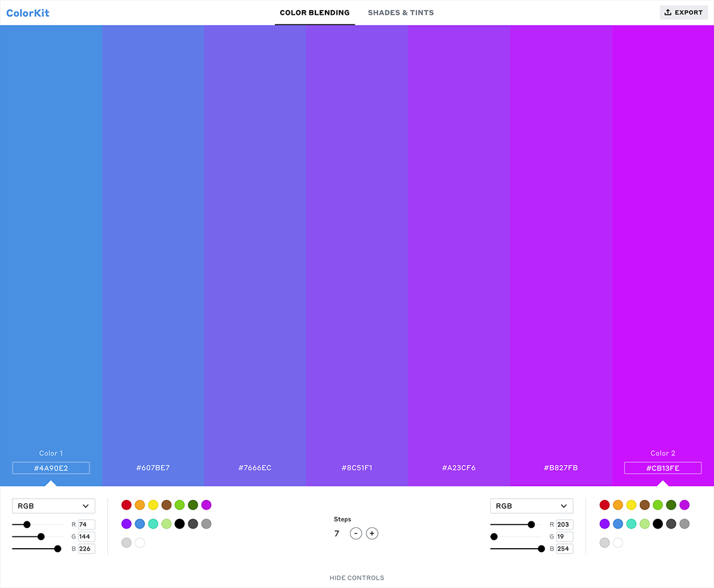Switch to the Shades & Tints tab
This screenshot has height=588, width=714.
click(x=400, y=12)
